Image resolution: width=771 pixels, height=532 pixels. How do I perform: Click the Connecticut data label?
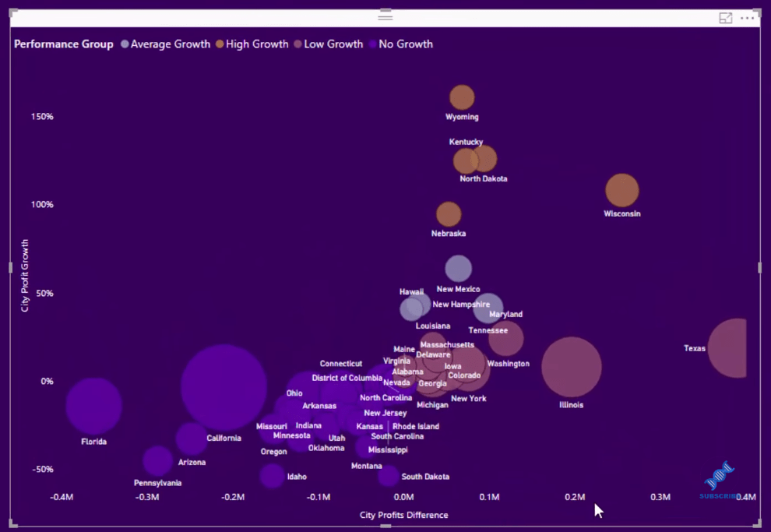tap(341, 363)
